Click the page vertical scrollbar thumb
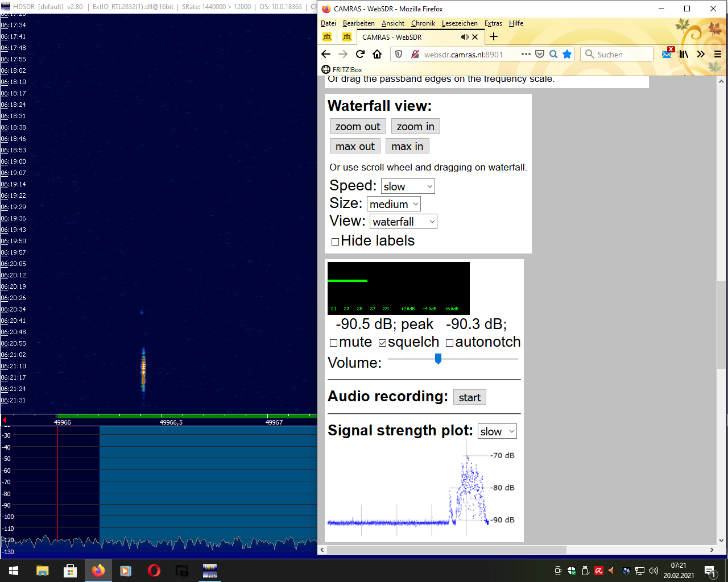The image size is (728, 582). pyautogui.click(x=722, y=325)
